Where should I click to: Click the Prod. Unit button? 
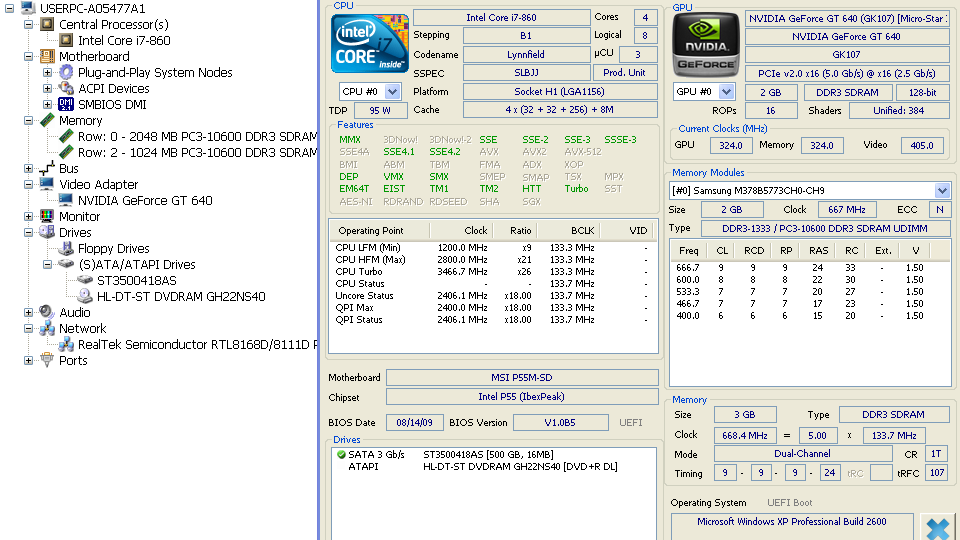(x=624, y=72)
